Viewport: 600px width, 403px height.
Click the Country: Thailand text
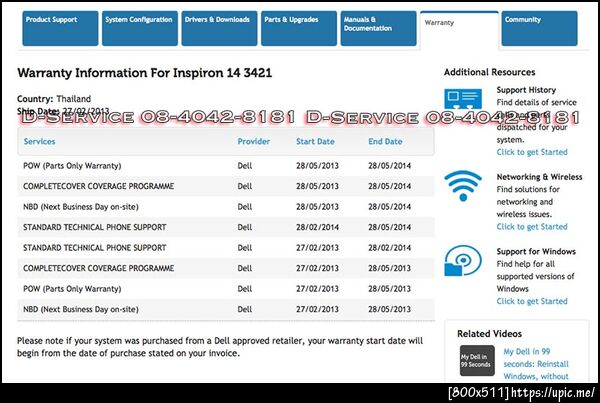pos(54,99)
